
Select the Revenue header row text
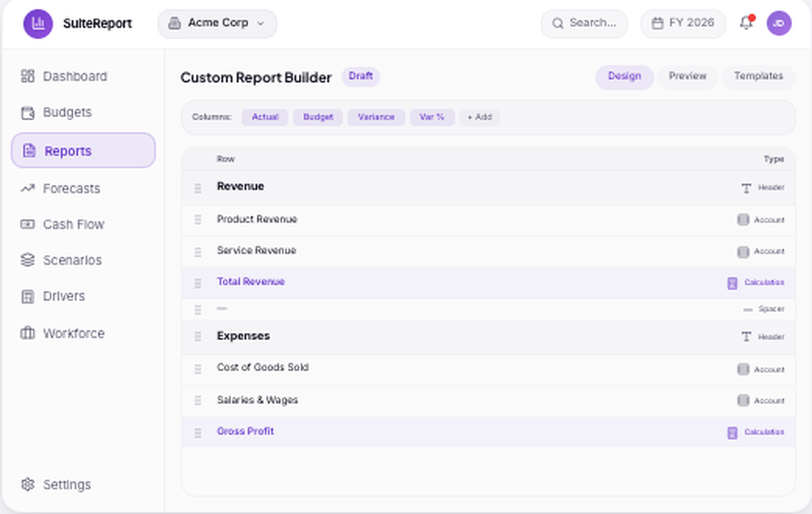click(x=240, y=186)
